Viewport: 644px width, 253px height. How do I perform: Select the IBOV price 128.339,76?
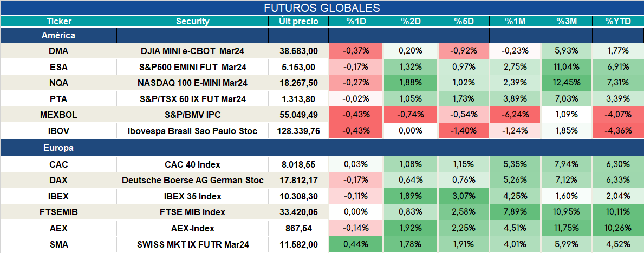(x=298, y=131)
